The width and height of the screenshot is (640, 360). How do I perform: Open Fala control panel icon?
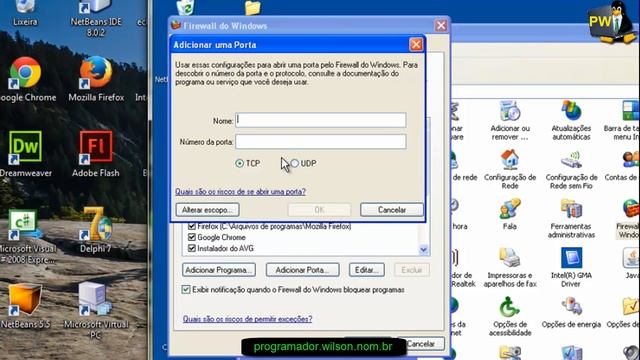[510, 209]
